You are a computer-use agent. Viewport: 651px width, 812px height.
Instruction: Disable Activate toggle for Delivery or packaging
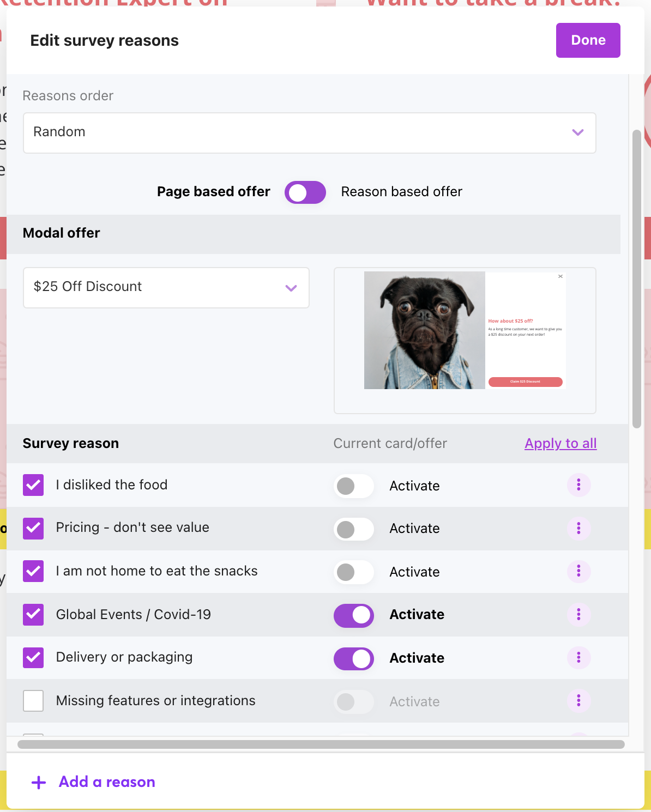tap(354, 658)
